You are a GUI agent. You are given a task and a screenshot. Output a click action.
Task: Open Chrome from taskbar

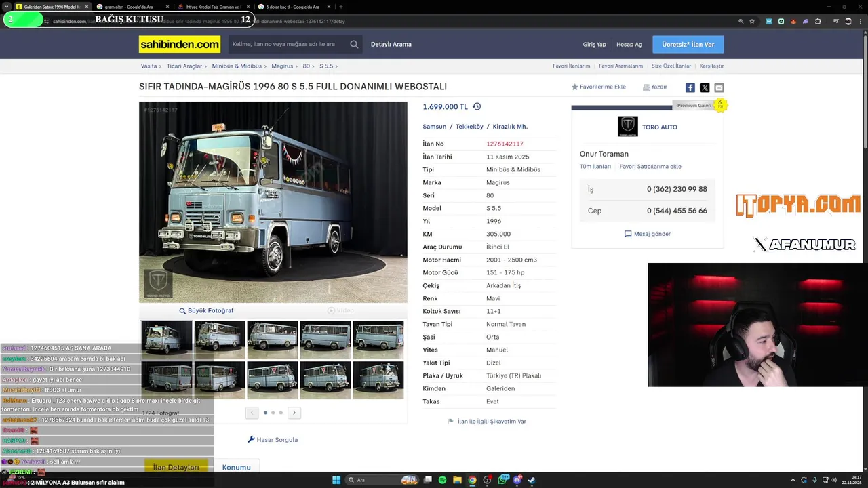click(472, 480)
